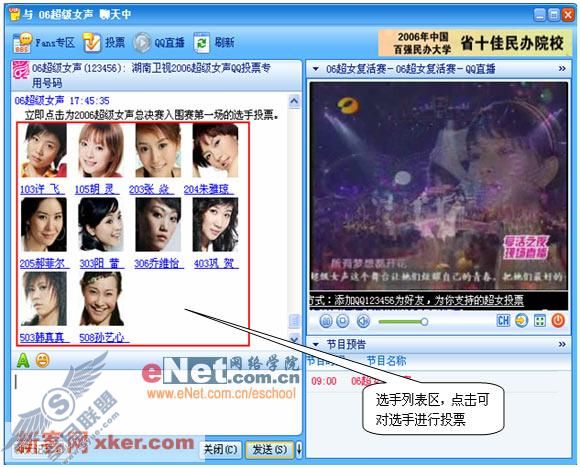This screenshot has width=580, height=467.
Task: Open the emoticon smiley picker
Action: point(43,360)
